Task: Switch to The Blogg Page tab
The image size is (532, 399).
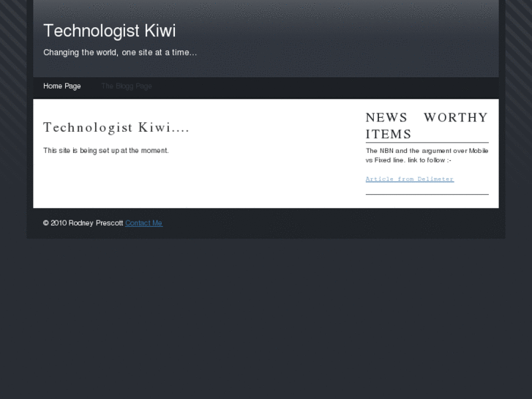Action: 127,86
